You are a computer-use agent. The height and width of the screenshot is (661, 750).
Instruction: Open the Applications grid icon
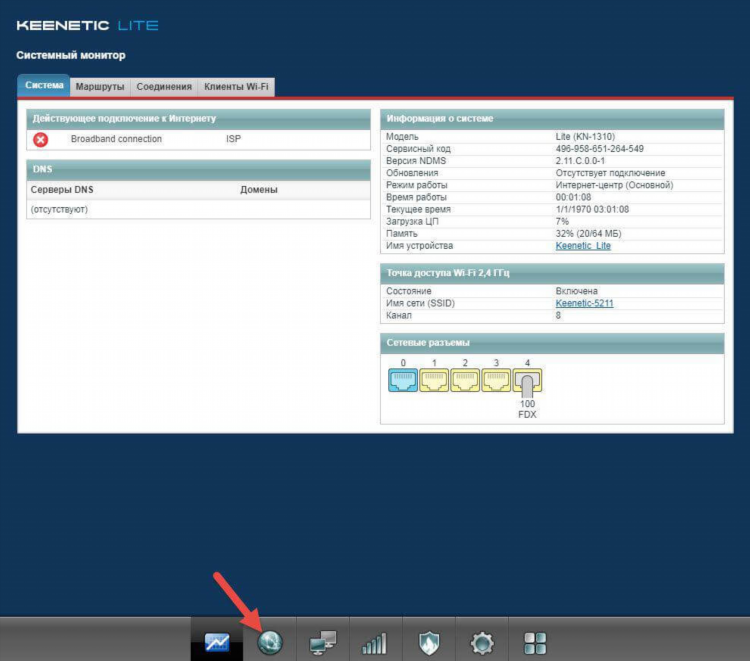point(535,643)
